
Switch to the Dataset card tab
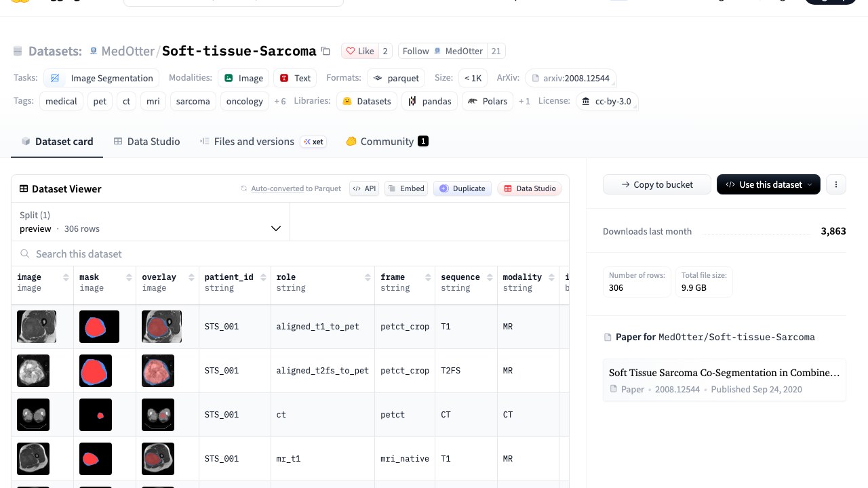click(x=57, y=142)
